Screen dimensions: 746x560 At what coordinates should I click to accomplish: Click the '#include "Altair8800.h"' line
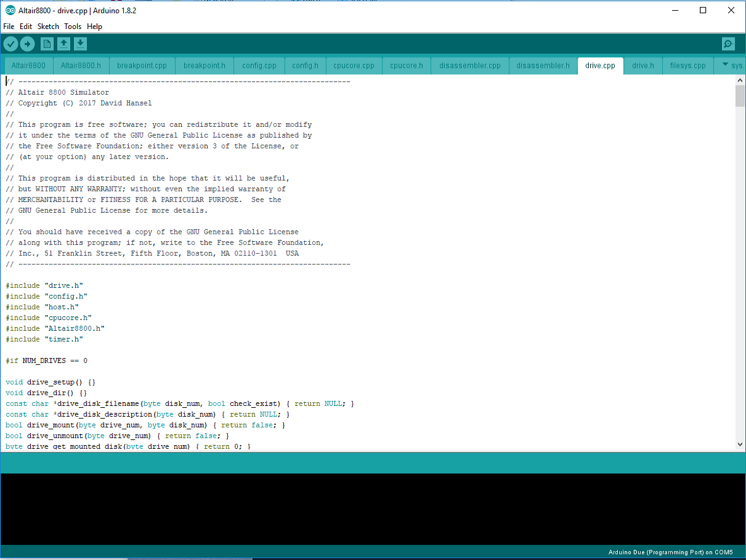click(55, 329)
